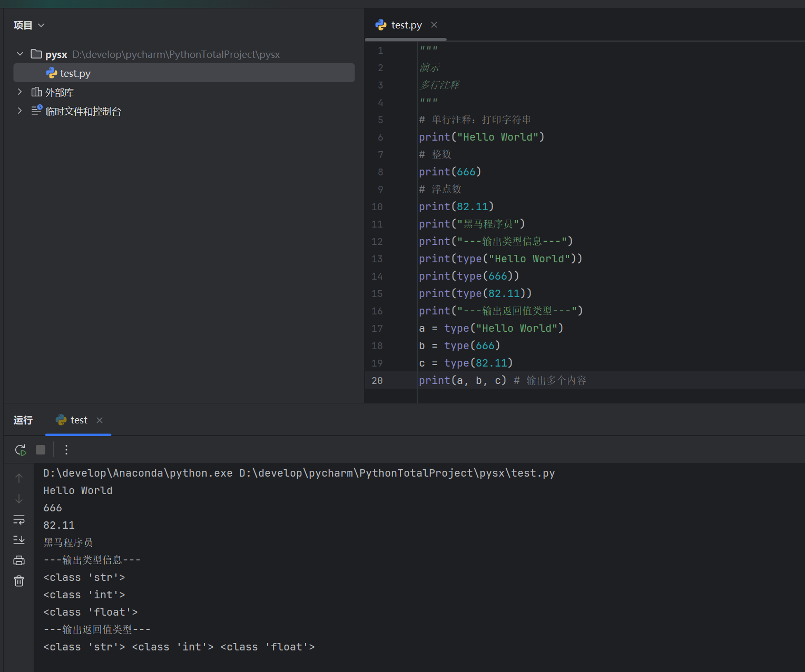805x672 pixels.
Task: Click line number 13 in the gutter
Action: coord(377,259)
